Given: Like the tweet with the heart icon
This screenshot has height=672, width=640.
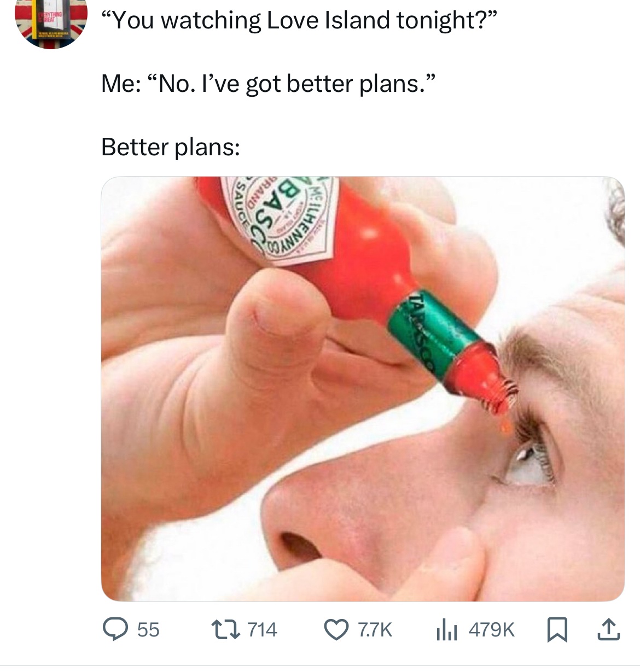Looking at the screenshot, I should pos(336,629).
